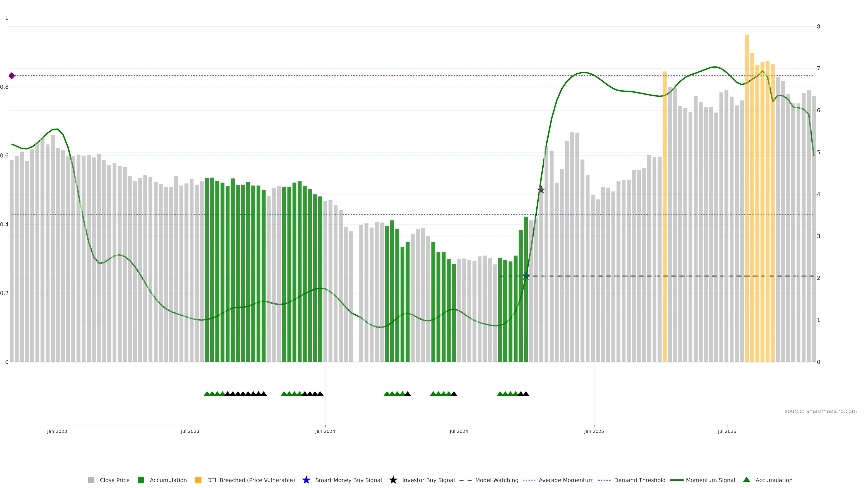The image size is (868, 488).
Task: Click the orange DTL Breached legend swatch
Action: (x=198, y=480)
